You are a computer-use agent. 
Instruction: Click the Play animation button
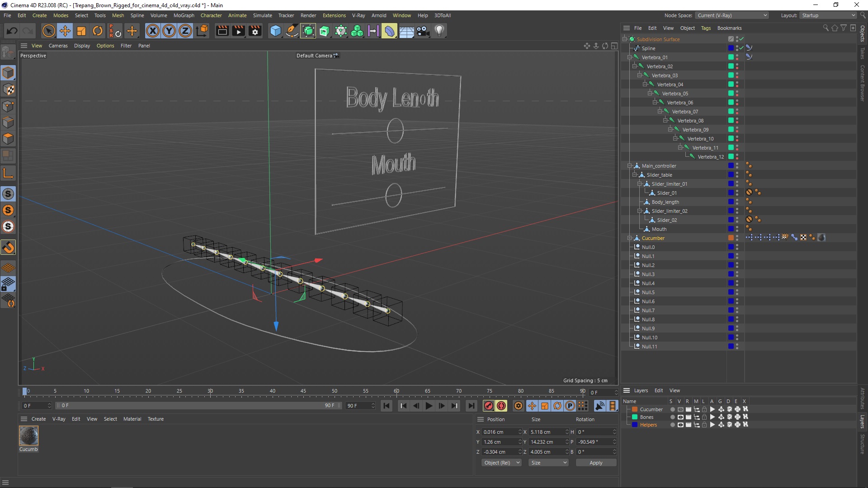[x=429, y=406]
